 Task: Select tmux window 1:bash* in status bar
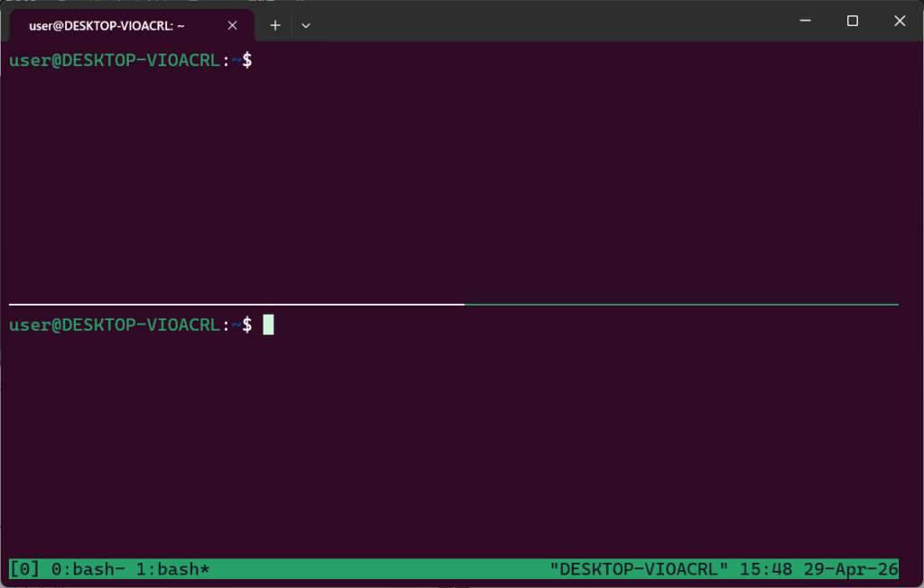tap(171, 569)
